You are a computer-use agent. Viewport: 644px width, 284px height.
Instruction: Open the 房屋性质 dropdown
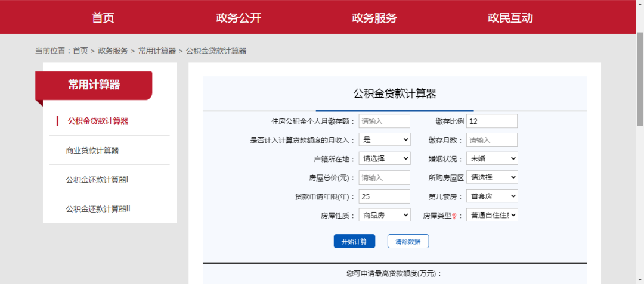pos(385,215)
